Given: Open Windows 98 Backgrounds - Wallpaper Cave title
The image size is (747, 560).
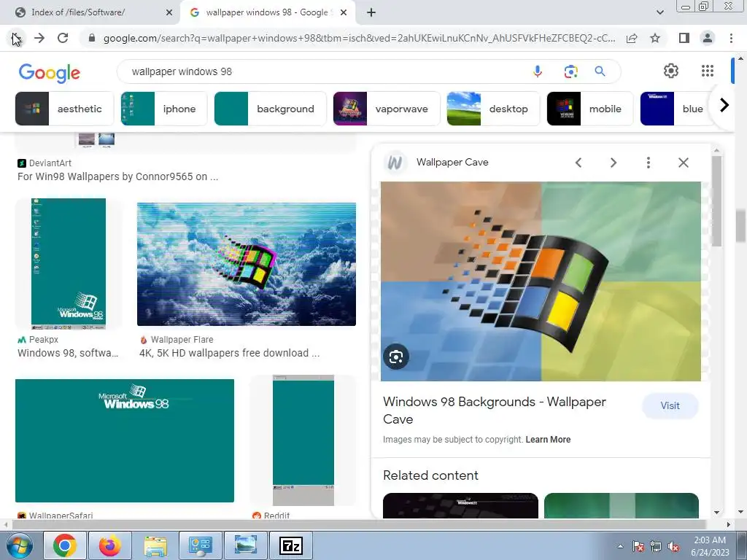Looking at the screenshot, I should click(x=494, y=411).
